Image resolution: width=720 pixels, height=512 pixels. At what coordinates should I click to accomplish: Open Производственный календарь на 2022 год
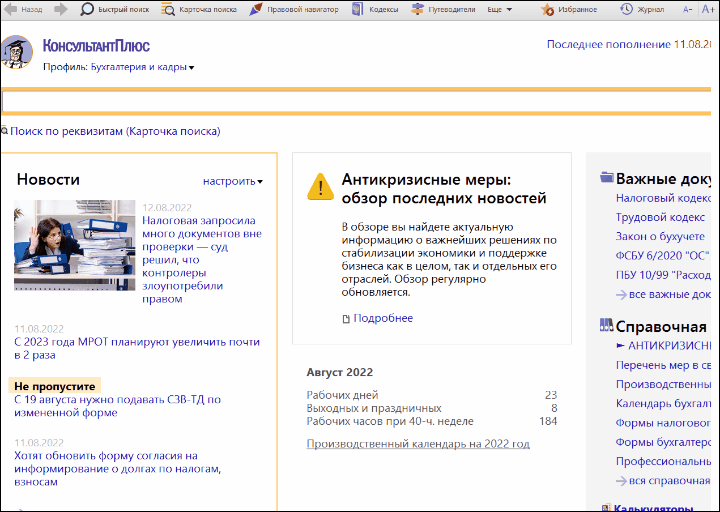point(418,444)
